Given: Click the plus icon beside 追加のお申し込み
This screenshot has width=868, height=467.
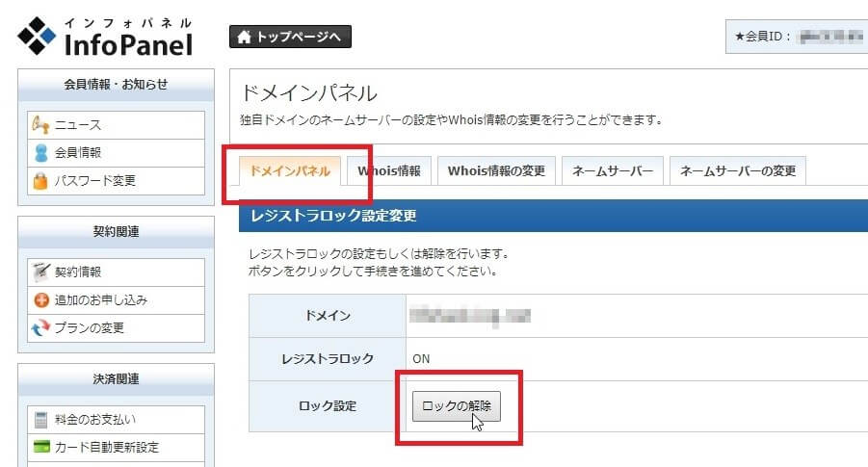Looking at the screenshot, I should [40, 300].
